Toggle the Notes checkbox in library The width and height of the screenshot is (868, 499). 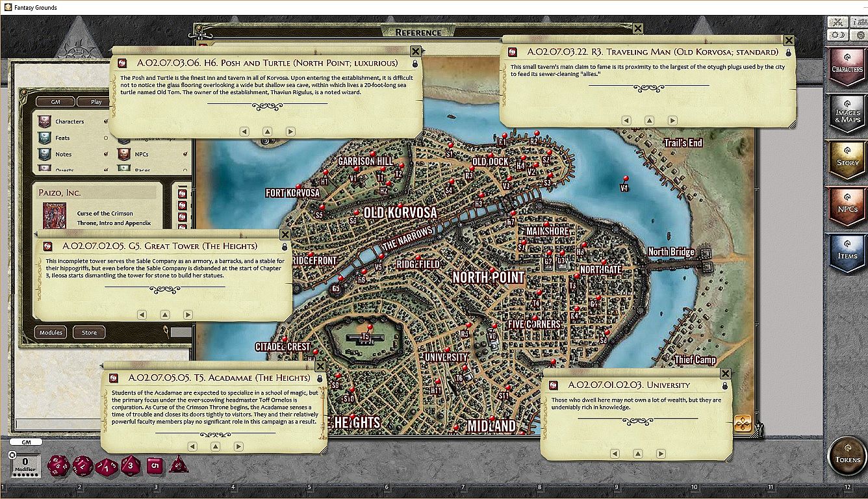106,154
